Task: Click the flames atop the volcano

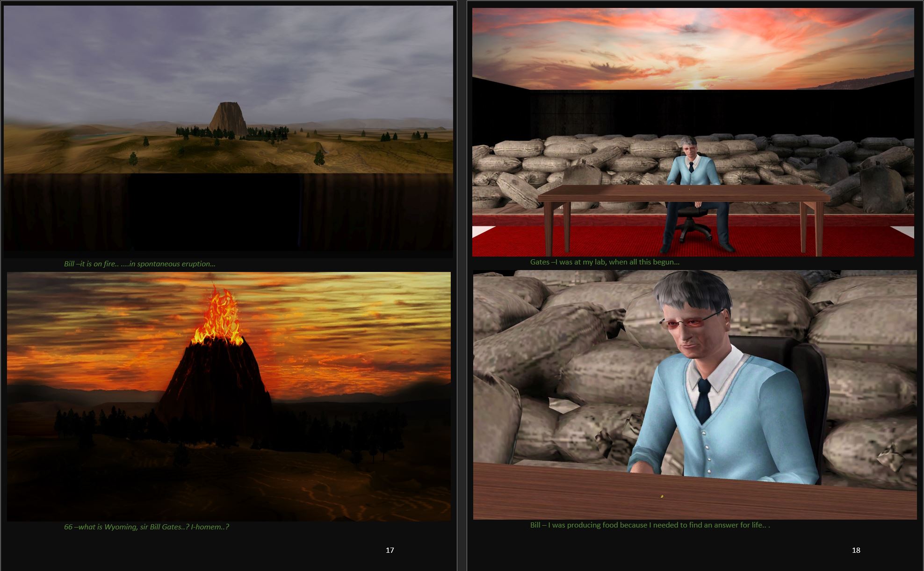Action: (x=221, y=319)
